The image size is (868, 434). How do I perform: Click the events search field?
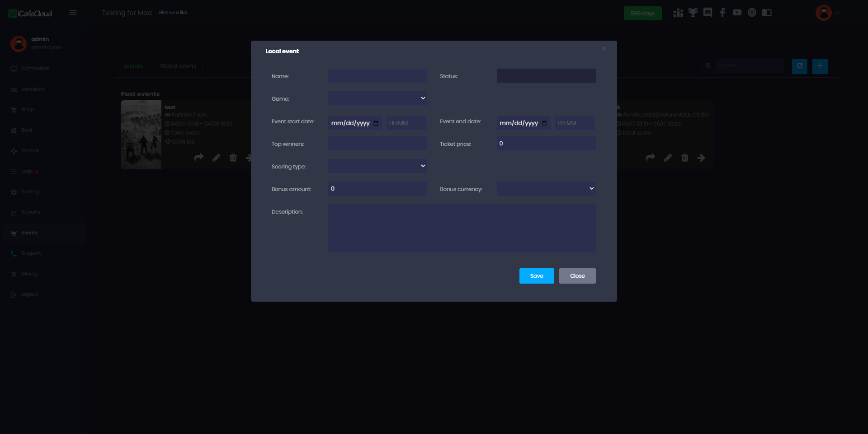click(749, 66)
